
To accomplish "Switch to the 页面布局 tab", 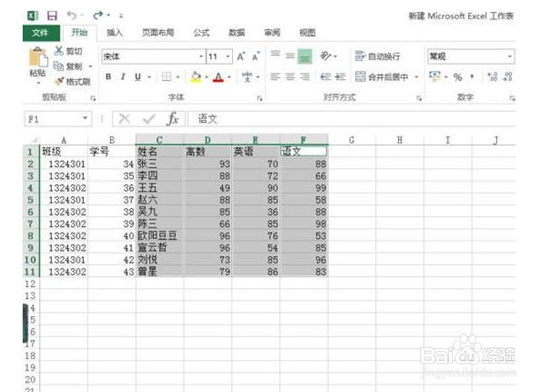I will tap(158, 33).
